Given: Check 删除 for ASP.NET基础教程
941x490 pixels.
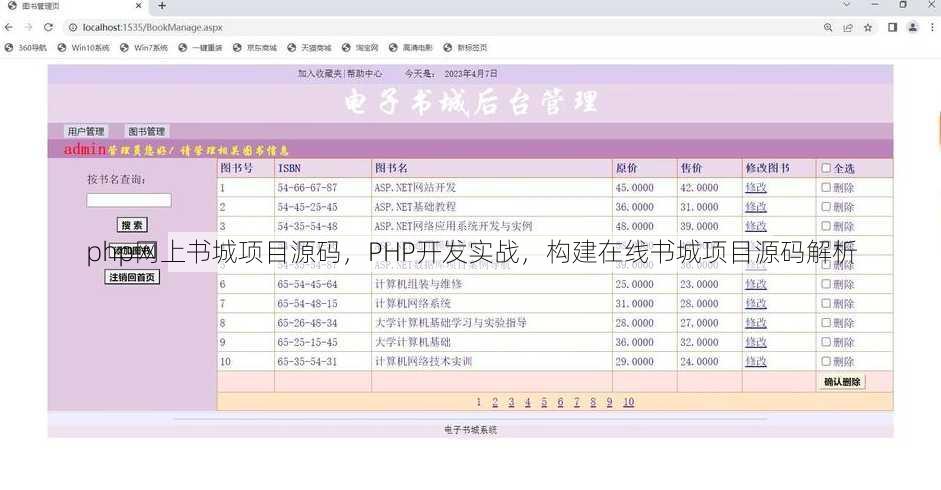Looking at the screenshot, I should click(826, 207).
